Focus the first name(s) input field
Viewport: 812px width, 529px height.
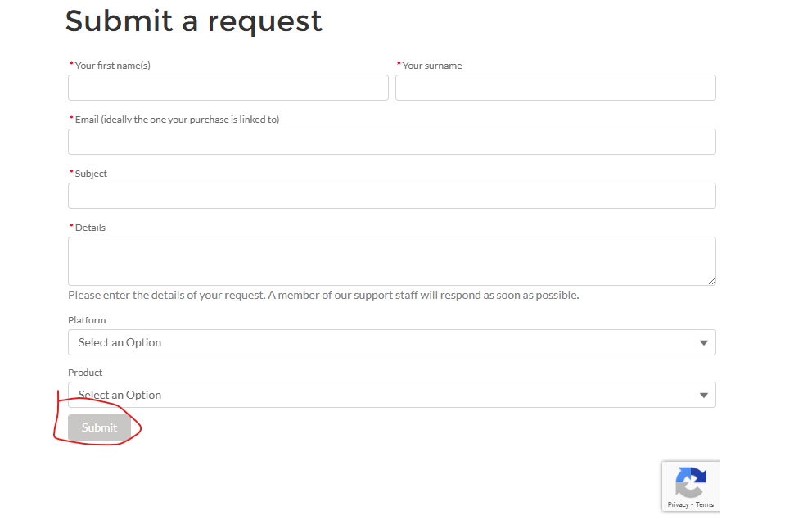click(228, 88)
